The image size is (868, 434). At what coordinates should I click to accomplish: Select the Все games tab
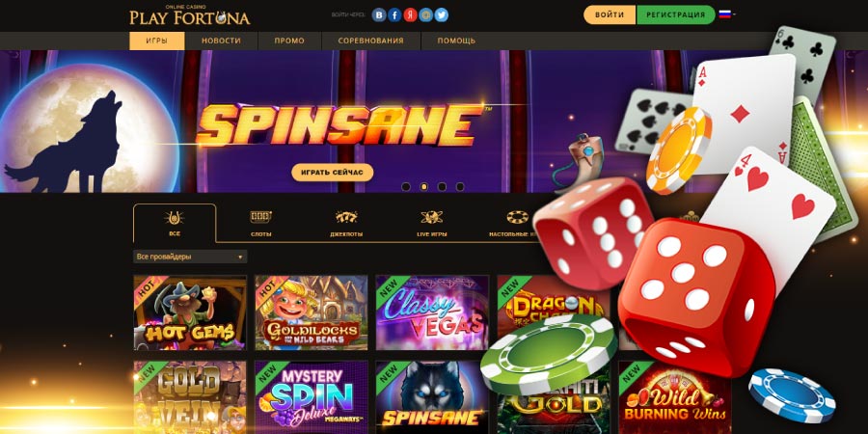(175, 223)
